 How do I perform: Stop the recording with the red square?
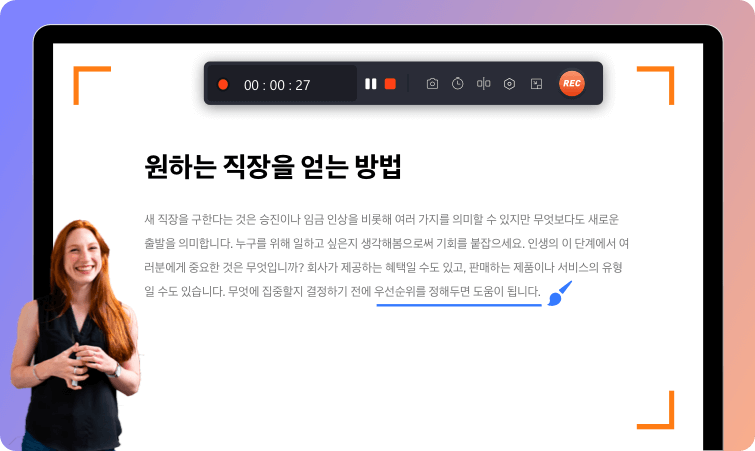point(390,84)
